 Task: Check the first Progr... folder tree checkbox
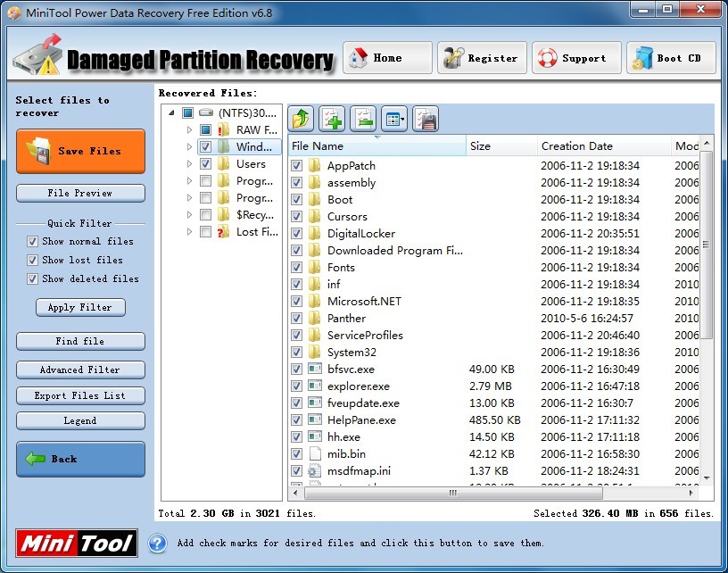pyautogui.click(x=205, y=180)
